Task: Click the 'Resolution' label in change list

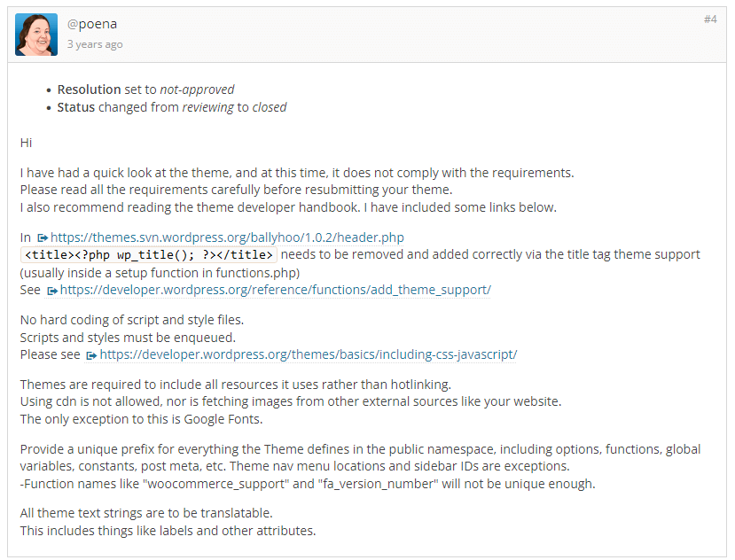Action: [89, 89]
